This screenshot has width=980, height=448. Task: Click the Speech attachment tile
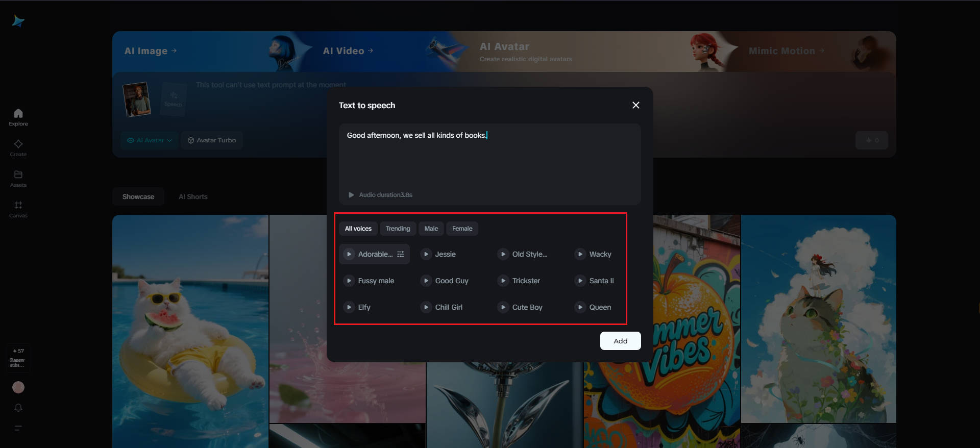[x=174, y=99]
